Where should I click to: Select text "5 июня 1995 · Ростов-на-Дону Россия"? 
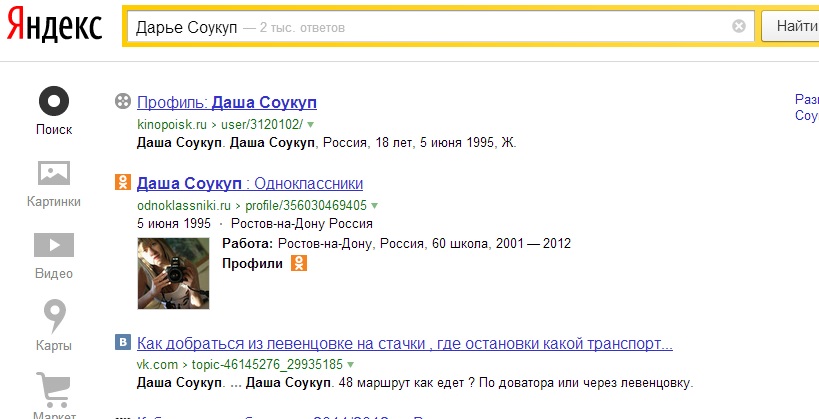(x=255, y=224)
